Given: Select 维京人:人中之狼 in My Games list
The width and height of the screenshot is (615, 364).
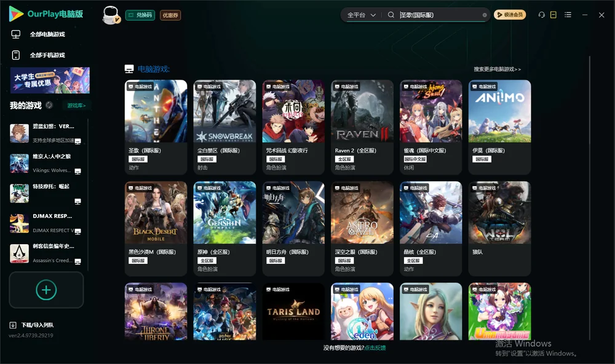Looking at the screenshot, I should click(46, 164).
